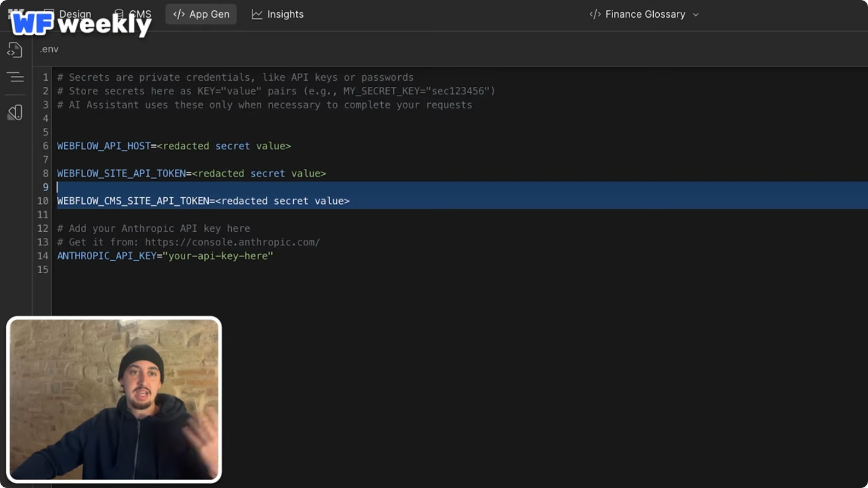The image size is (868, 488).
Task: Click line number 11 in the gutter
Action: pyautogui.click(x=42, y=215)
